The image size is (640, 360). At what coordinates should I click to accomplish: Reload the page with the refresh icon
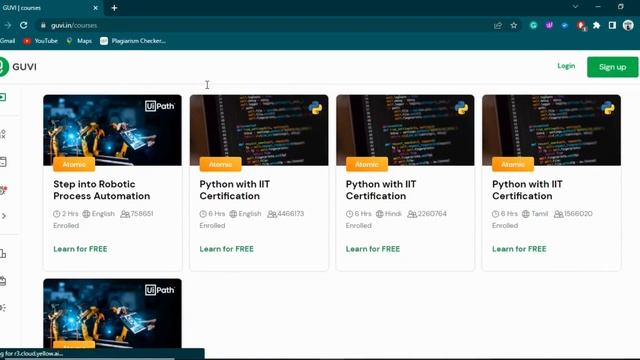point(24,25)
